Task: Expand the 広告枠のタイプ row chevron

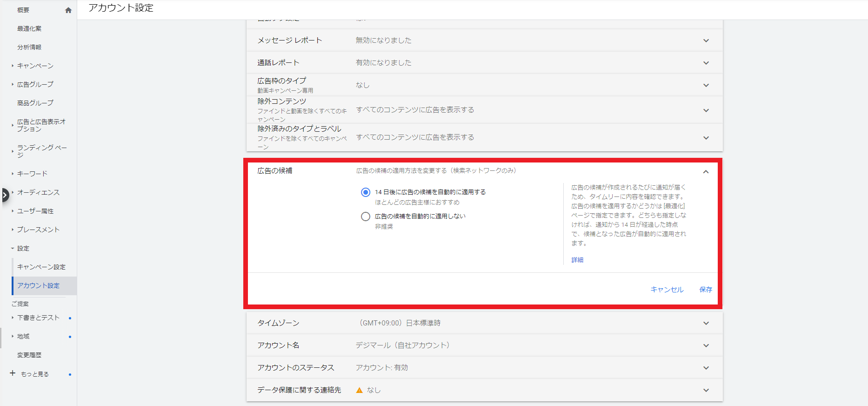Action: (x=706, y=85)
